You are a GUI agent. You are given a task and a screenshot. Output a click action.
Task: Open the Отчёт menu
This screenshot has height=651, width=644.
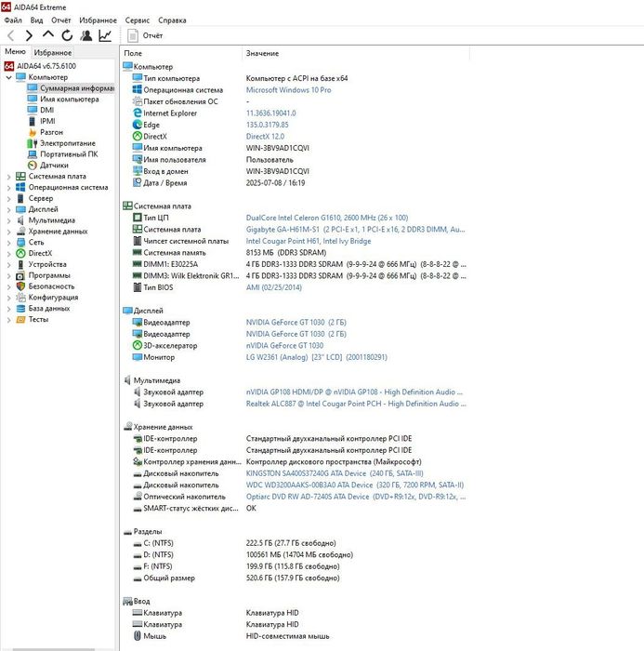61,20
